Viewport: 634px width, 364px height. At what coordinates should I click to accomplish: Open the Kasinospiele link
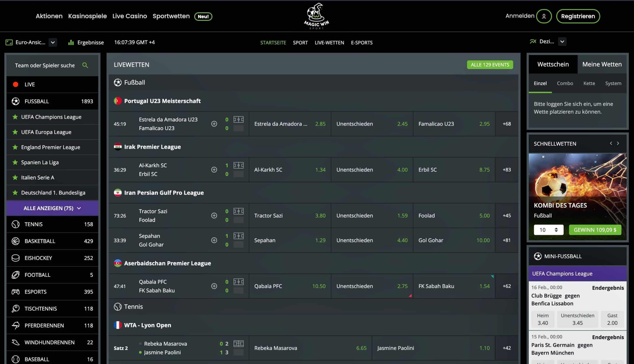click(x=87, y=16)
